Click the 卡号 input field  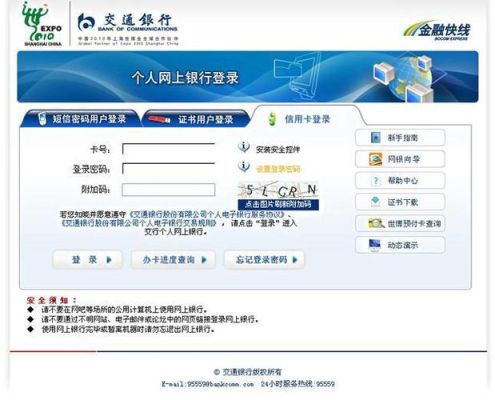[168, 149]
